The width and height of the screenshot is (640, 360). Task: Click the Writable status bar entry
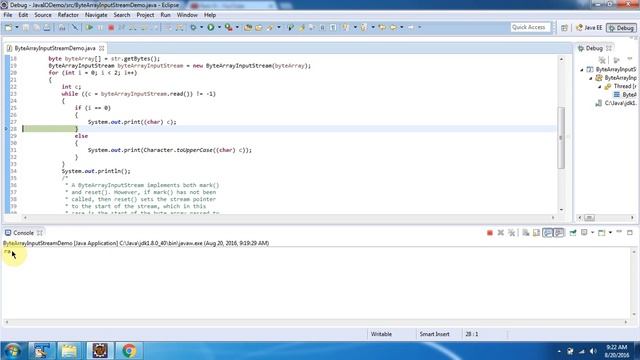click(381, 334)
